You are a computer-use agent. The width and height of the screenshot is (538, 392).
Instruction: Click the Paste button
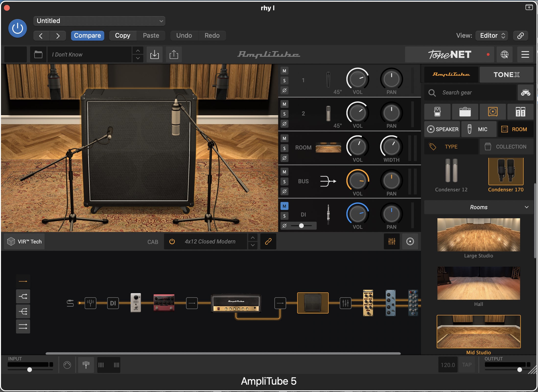click(x=151, y=36)
